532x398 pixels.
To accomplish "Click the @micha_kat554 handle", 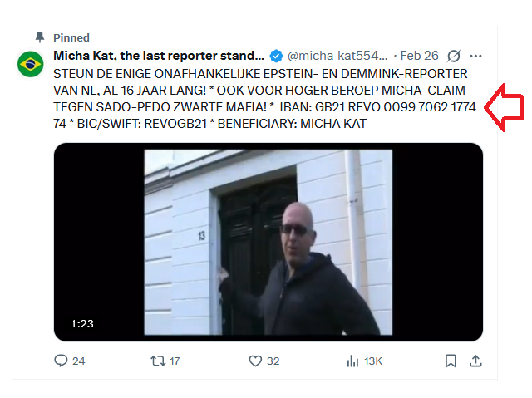I will pyautogui.click(x=337, y=56).
